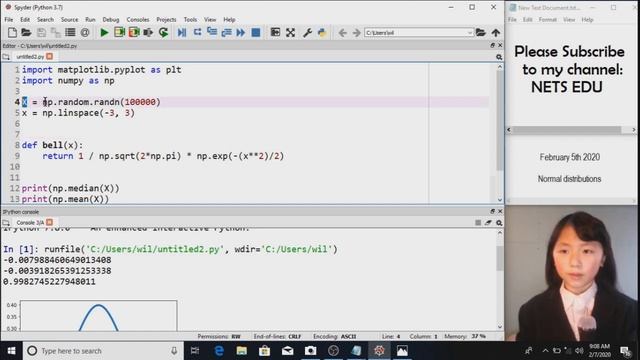Maximize the current pane icon
The image size is (640, 360).
pyautogui.click(x=275, y=32)
